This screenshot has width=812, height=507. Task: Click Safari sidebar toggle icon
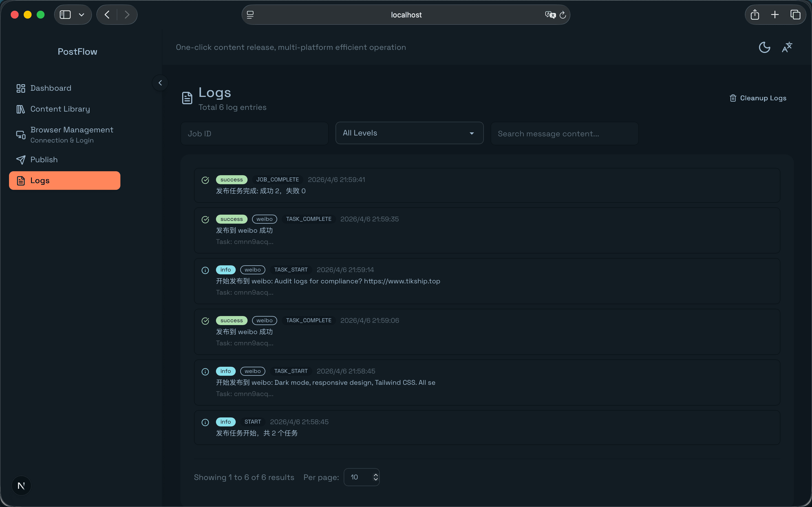coord(65,15)
